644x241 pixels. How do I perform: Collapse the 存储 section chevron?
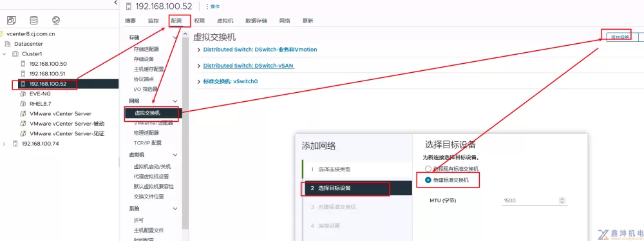(x=175, y=37)
